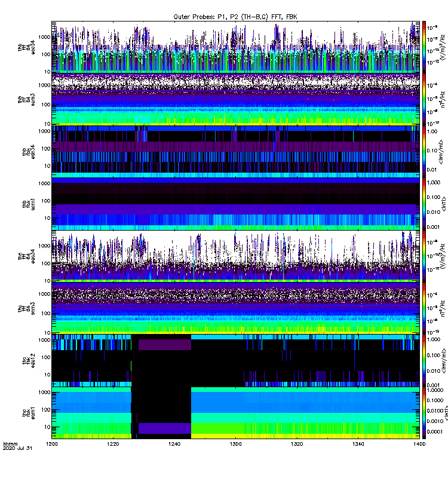Select the 'thc fff 64 eac34' panel label
The height and width of the screenshot is (478, 448).
[26, 256]
